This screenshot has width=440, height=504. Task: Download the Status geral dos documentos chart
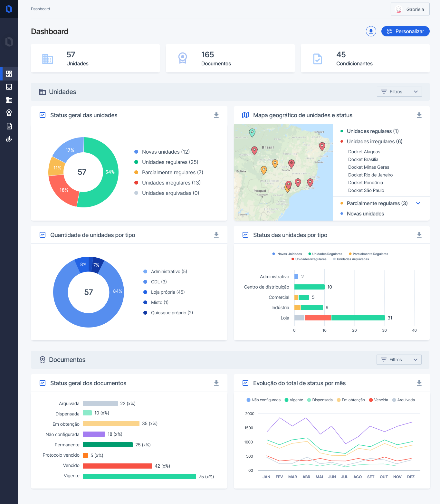[216, 383]
